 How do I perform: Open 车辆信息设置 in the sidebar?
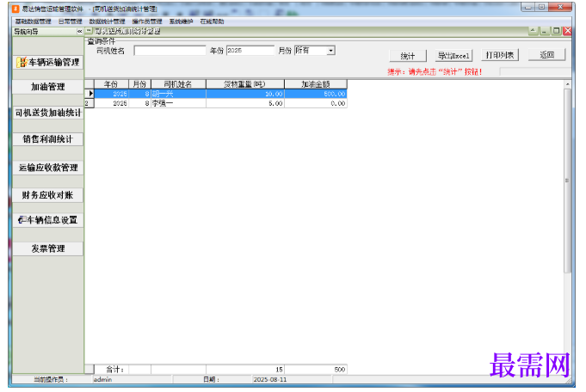pyautogui.click(x=48, y=220)
